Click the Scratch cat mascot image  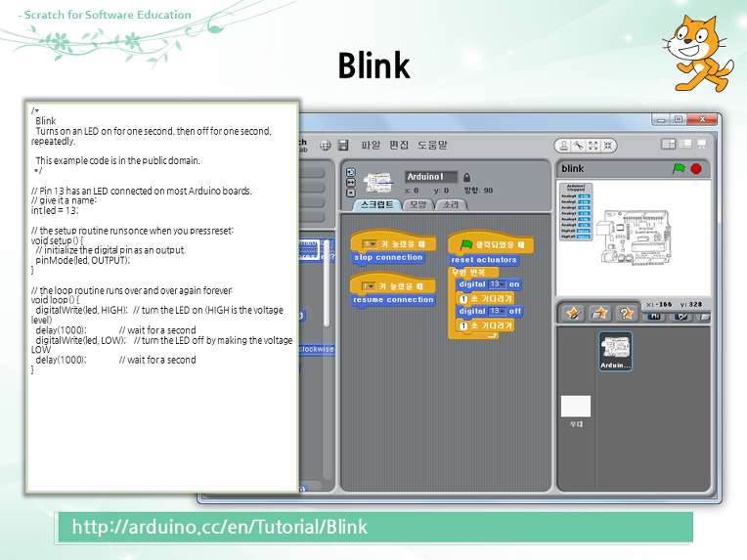[x=698, y=54]
